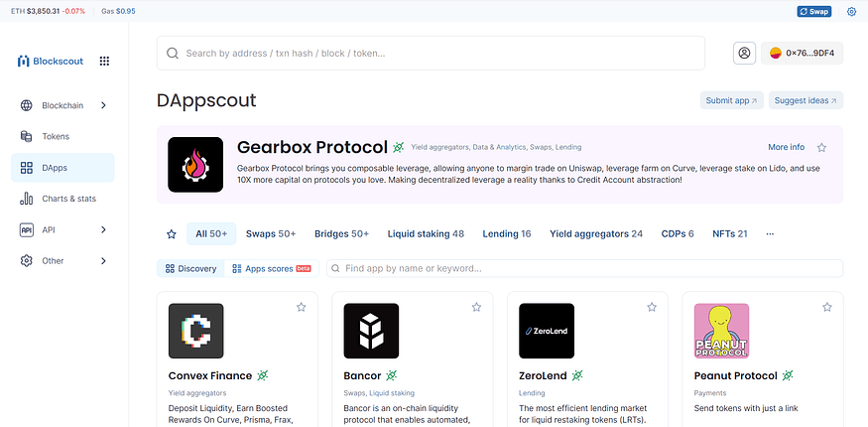Open the Other sidebar menu
The width and height of the screenshot is (868, 427).
click(x=62, y=260)
